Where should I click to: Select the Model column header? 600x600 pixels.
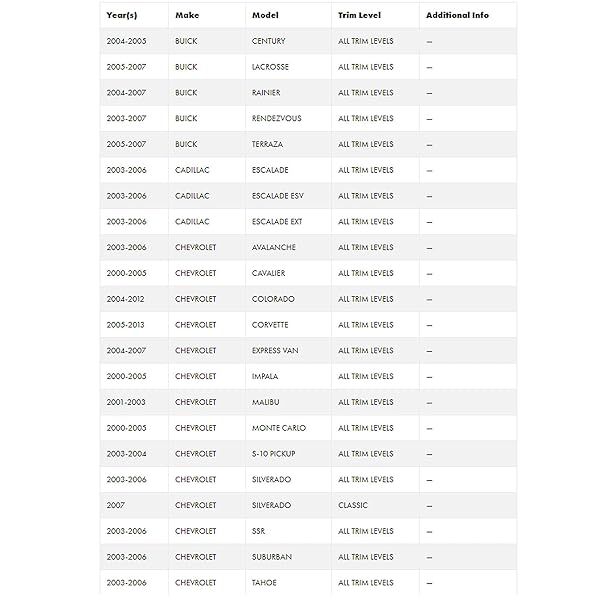(x=265, y=16)
